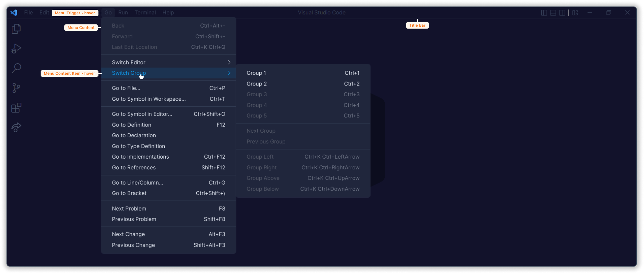Image resolution: width=644 pixels, height=274 pixels.
Task: Choose Go to Bracket
Action: click(x=169, y=193)
